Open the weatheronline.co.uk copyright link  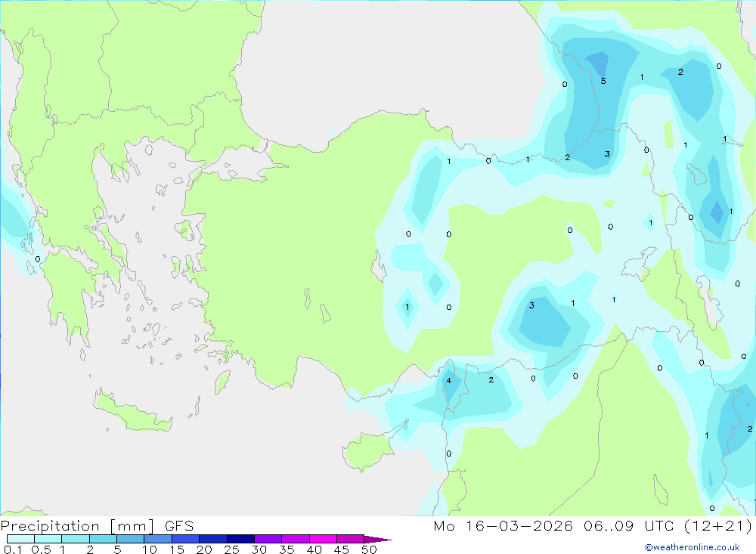click(692, 547)
